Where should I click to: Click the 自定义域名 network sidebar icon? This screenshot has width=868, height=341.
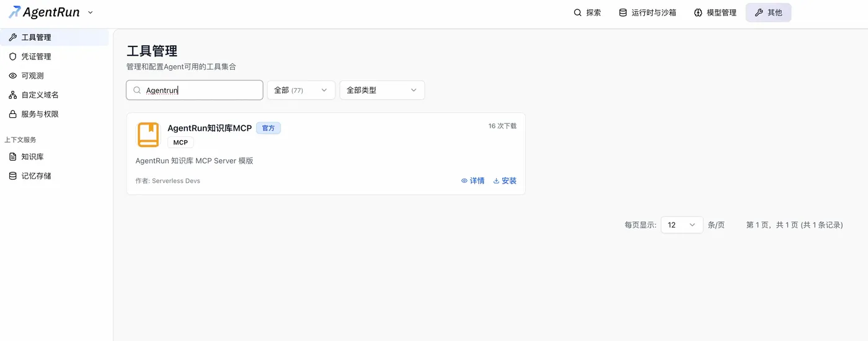pos(12,95)
